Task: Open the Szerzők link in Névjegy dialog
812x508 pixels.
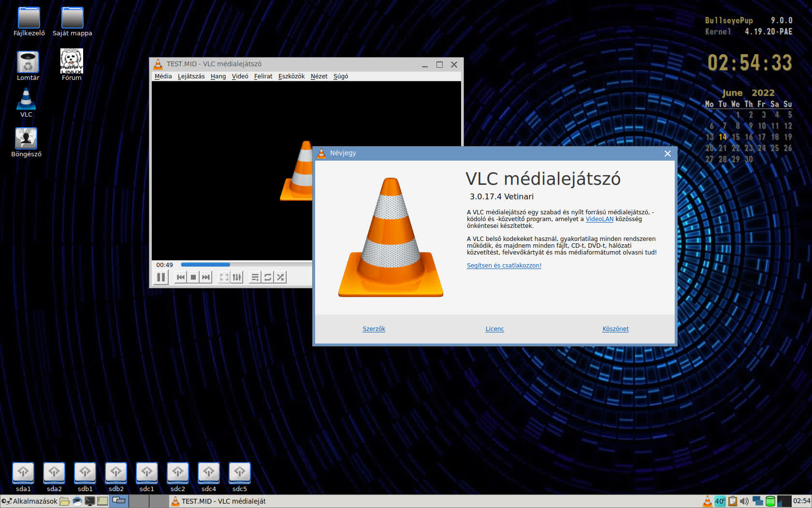Action: pos(374,329)
